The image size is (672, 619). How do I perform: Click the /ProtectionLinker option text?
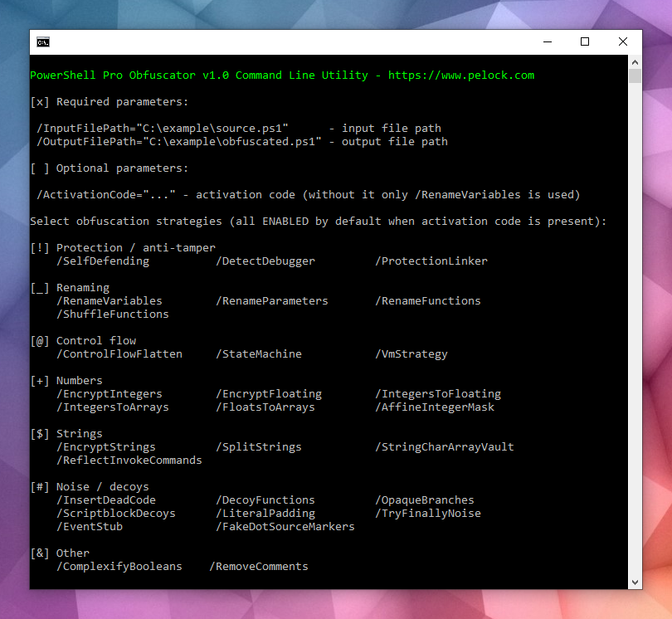(x=431, y=261)
